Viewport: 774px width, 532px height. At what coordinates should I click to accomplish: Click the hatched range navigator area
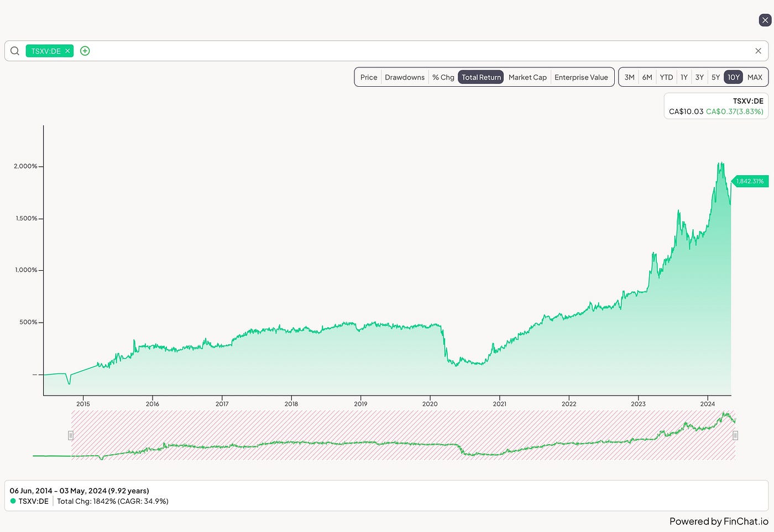pos(403,435)
